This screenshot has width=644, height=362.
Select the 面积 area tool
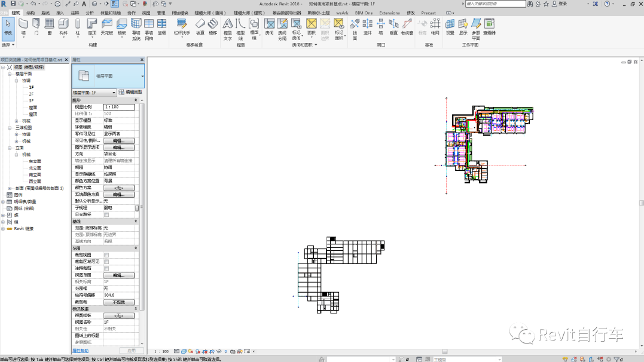pos(312,27)
